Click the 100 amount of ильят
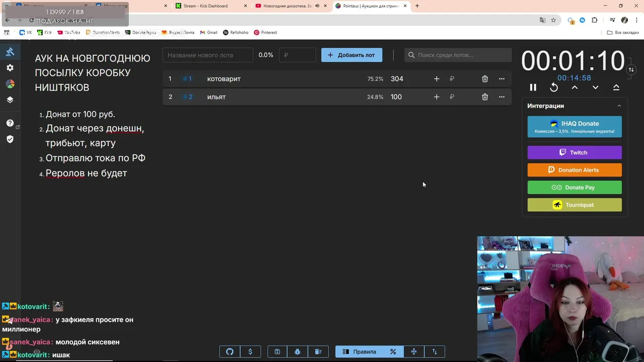 (396, 97)
